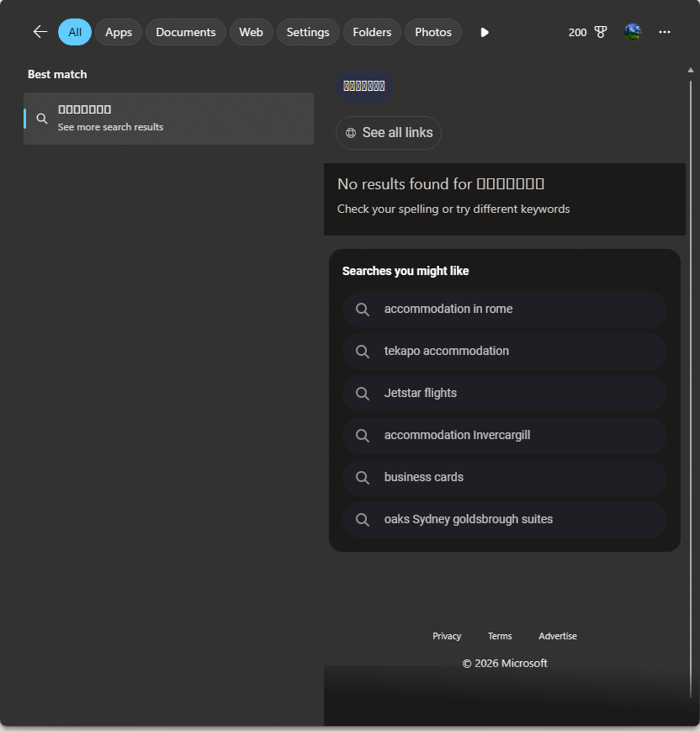The height and width of the screenshot is (731, 700).
Task: Search for Jetstar flights
Action: (x=505, y=393)
